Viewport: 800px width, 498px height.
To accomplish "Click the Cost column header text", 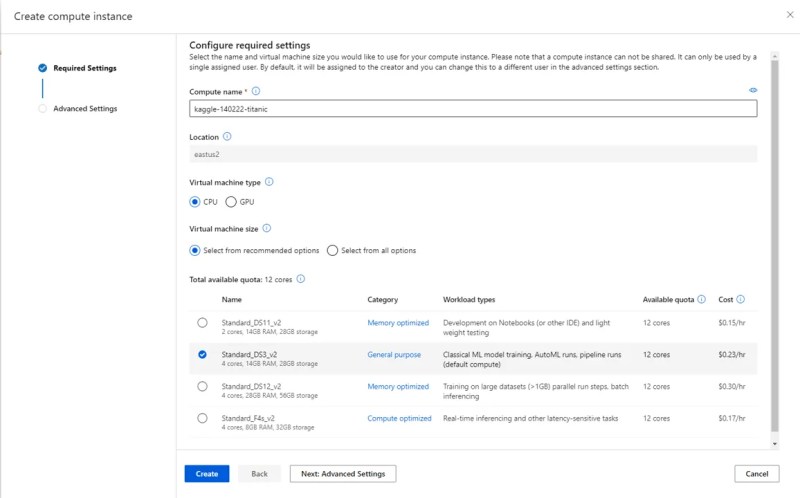I will click(726, 300).
